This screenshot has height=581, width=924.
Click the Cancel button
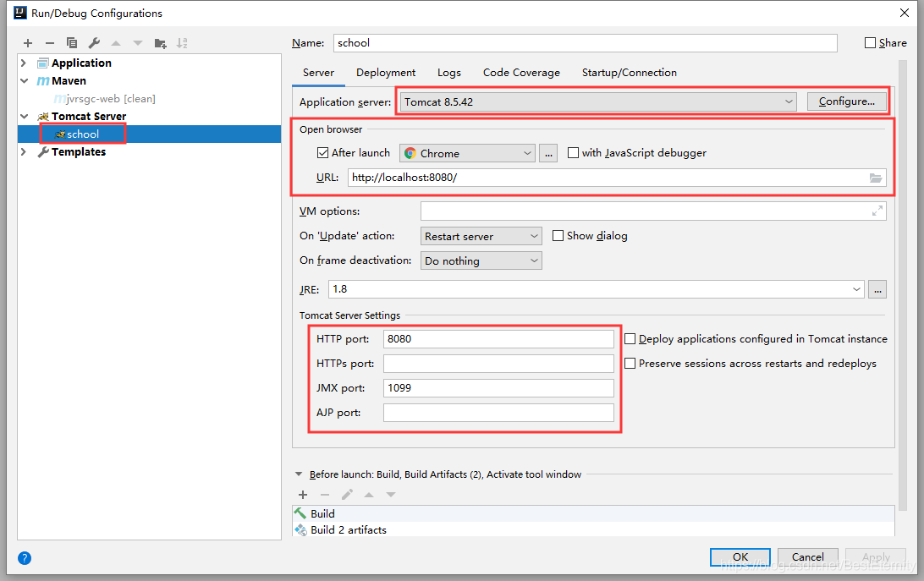[x=808, y=556]
